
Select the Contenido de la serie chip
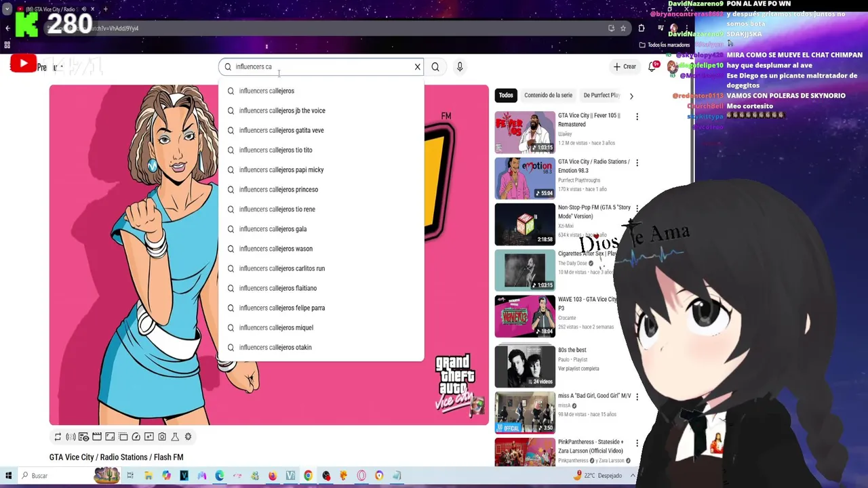click(x=548, y=96)
